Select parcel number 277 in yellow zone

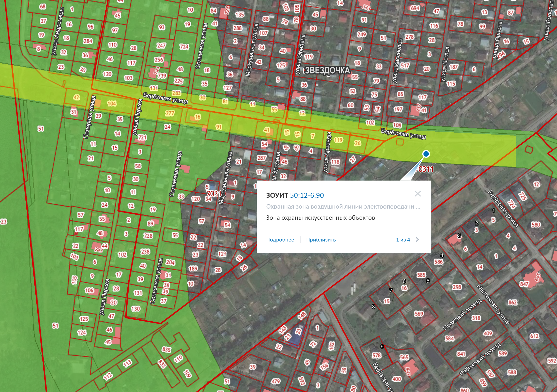tap(170, 113)
